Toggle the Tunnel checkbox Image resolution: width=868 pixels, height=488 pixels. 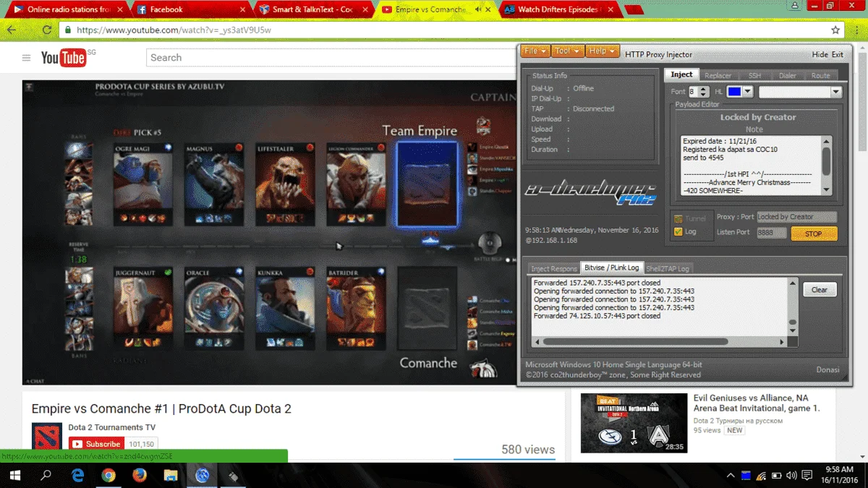click(678, 218)
